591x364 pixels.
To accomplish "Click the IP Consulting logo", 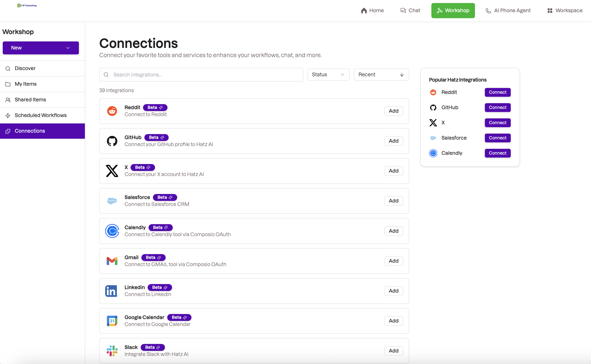I will (27, 6).
